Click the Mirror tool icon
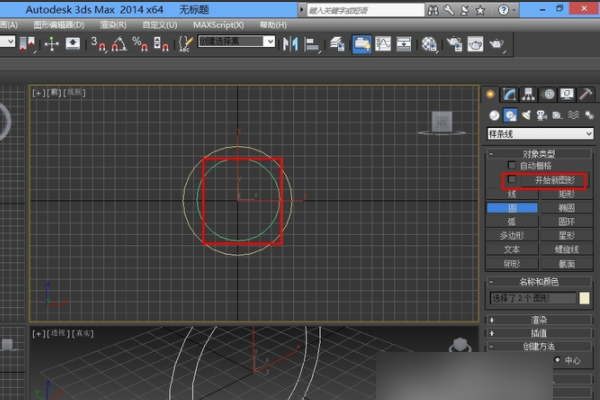 click(290, 44)
